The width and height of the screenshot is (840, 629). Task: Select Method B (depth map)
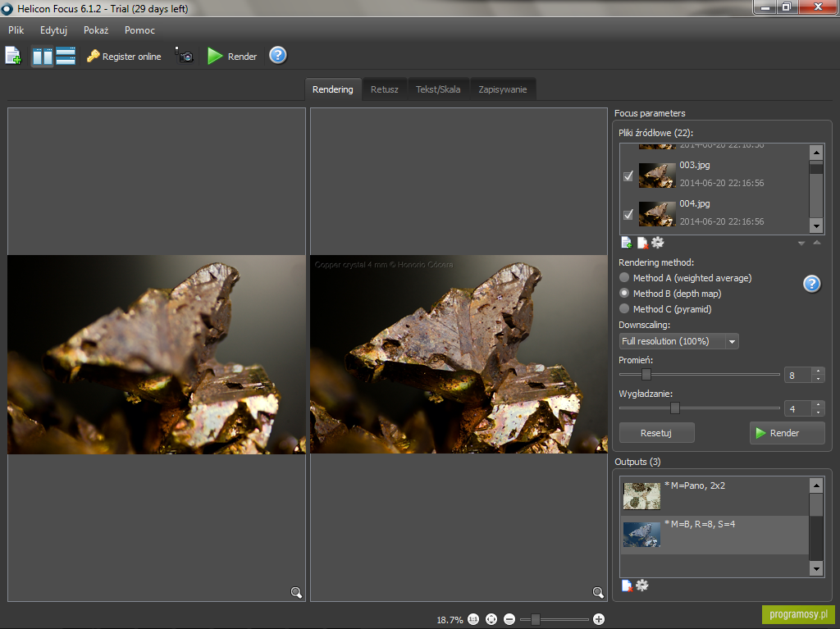tap(624, 293)
